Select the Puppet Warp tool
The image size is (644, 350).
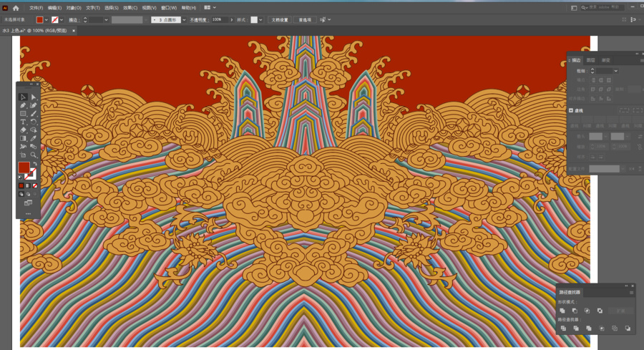pyautogui.click(x=23, y=147)
